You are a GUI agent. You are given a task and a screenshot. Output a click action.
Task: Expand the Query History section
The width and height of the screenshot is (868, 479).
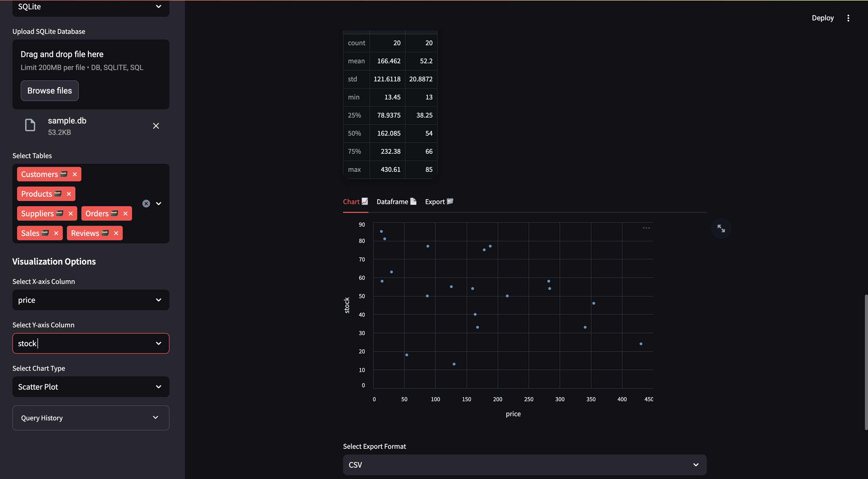click(91, 418)
